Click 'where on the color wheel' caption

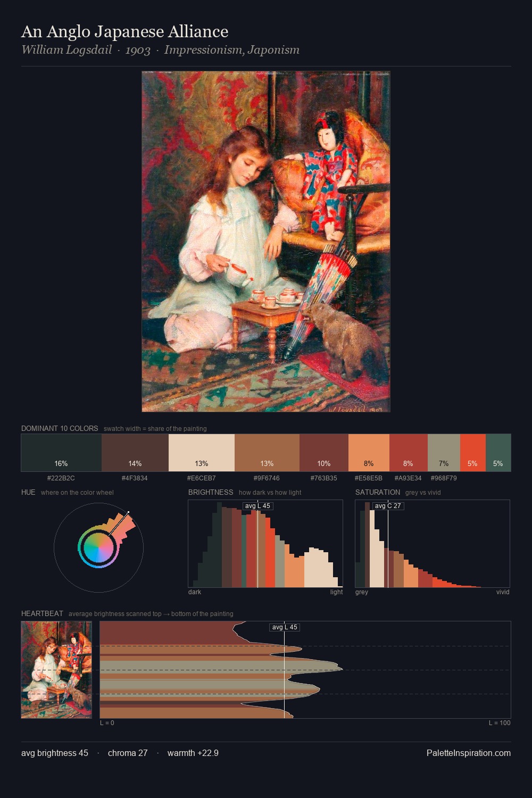click(77, 493)
